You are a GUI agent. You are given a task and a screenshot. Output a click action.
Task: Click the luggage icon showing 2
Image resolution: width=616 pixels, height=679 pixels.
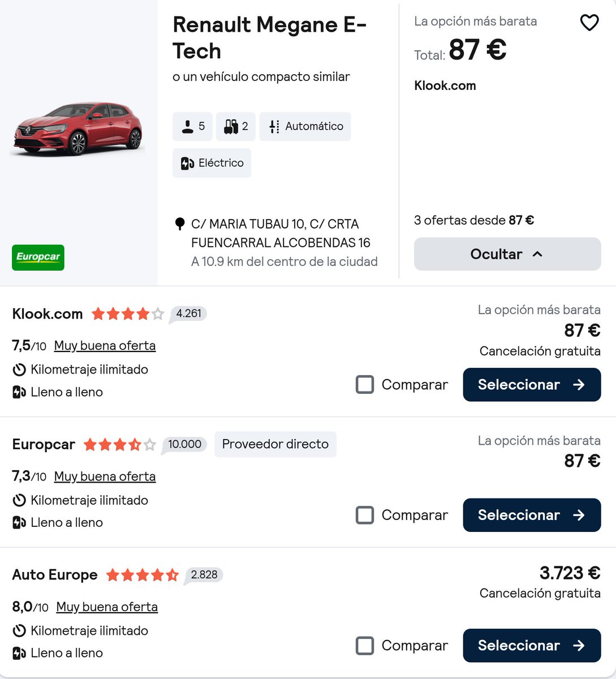click(231, 126)
